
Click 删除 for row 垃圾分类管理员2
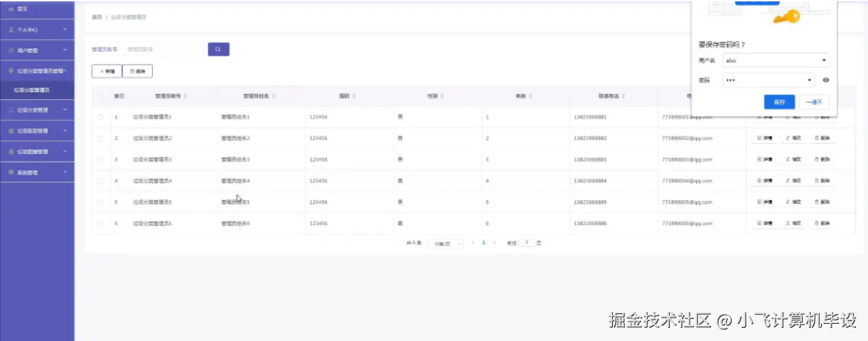point(821,138)
